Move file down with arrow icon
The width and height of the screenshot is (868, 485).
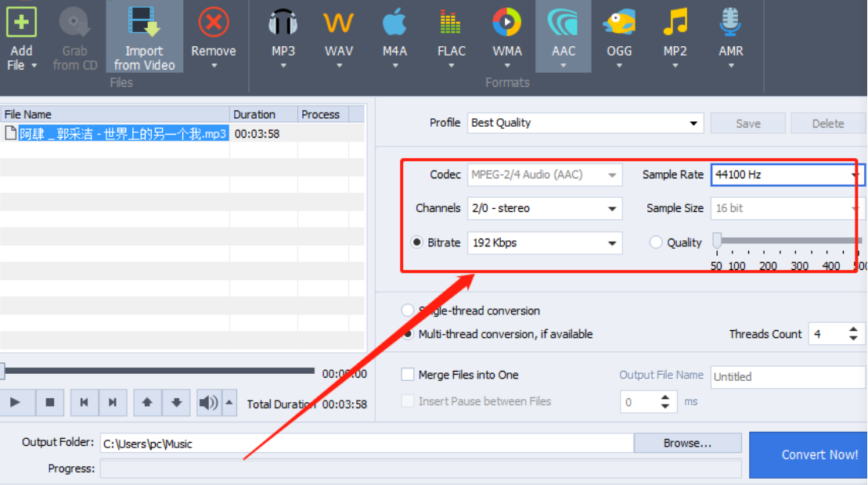pyautogui.click(x=176, y=403)
